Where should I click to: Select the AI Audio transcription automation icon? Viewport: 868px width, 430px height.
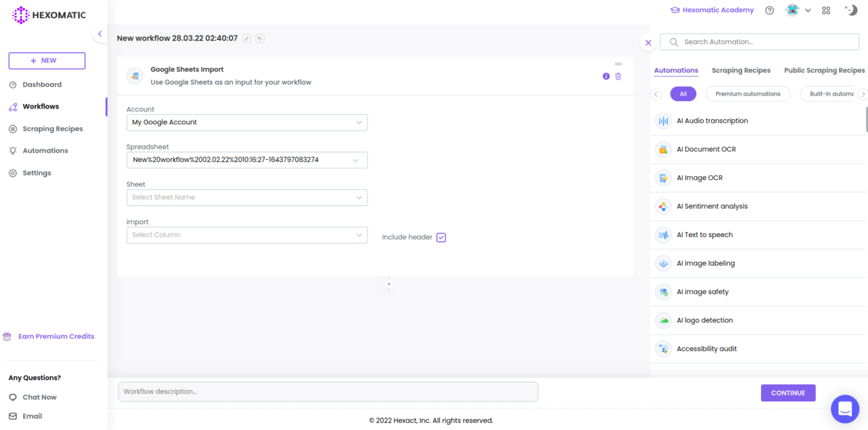663,120
